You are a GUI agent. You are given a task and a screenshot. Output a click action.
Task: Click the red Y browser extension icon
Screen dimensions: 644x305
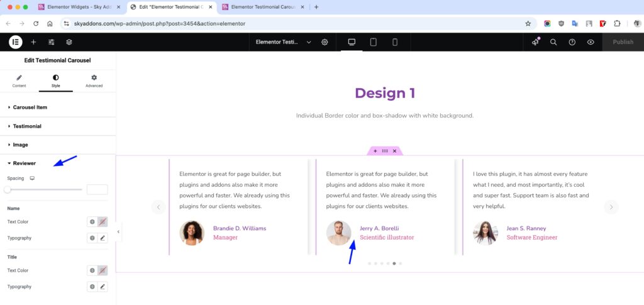pyautogui.click(x=603, y=24)
